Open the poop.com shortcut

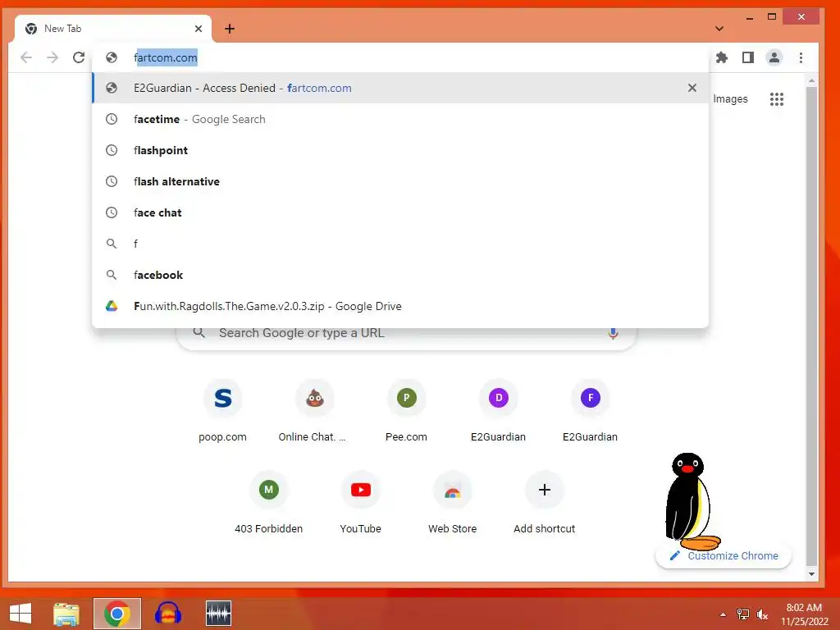click(x=223, y=412)
